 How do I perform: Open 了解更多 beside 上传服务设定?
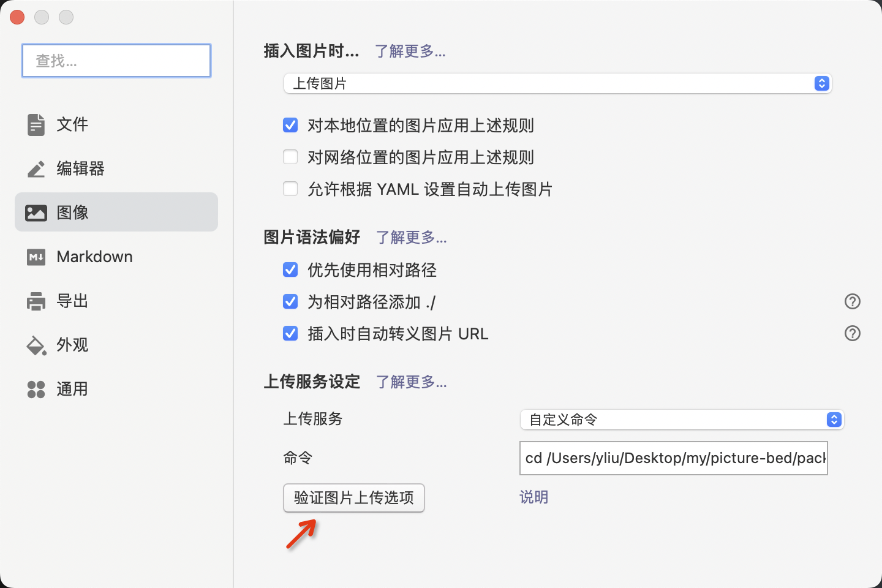[411, 382]
